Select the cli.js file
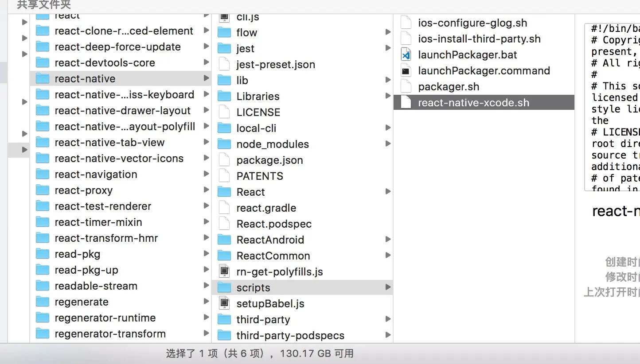This screenshot has width=640, height=364. (302, 18)
